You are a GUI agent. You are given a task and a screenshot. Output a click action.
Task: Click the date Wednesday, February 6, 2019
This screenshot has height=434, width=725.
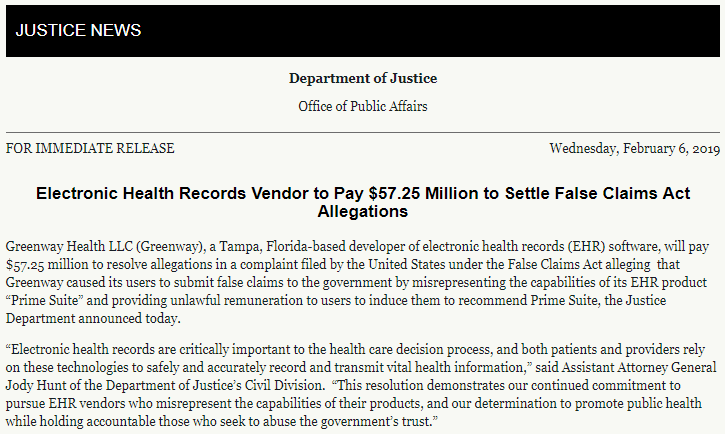(x=634, y=148)
